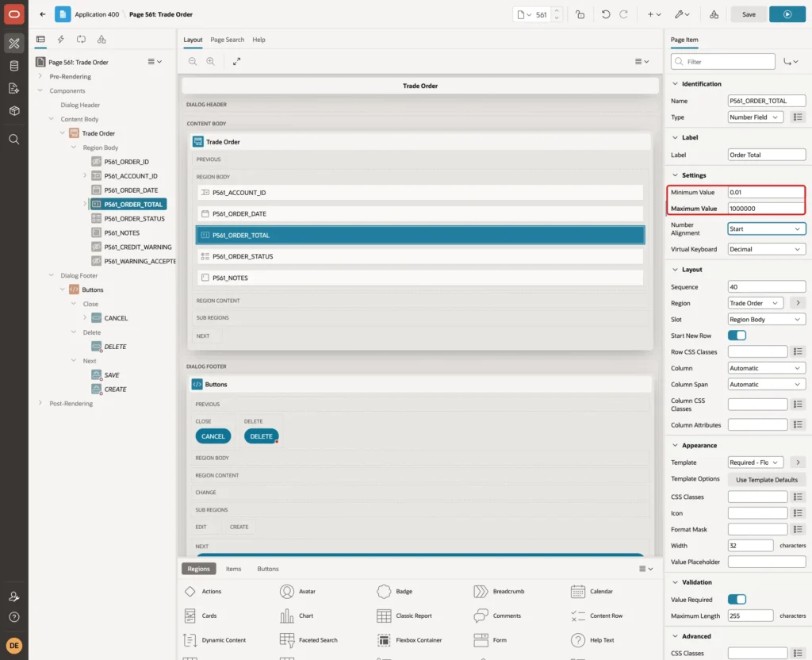Click the page lock icon in the toolbar
This screenshot has height=660, width=812.
click(580, 14)
